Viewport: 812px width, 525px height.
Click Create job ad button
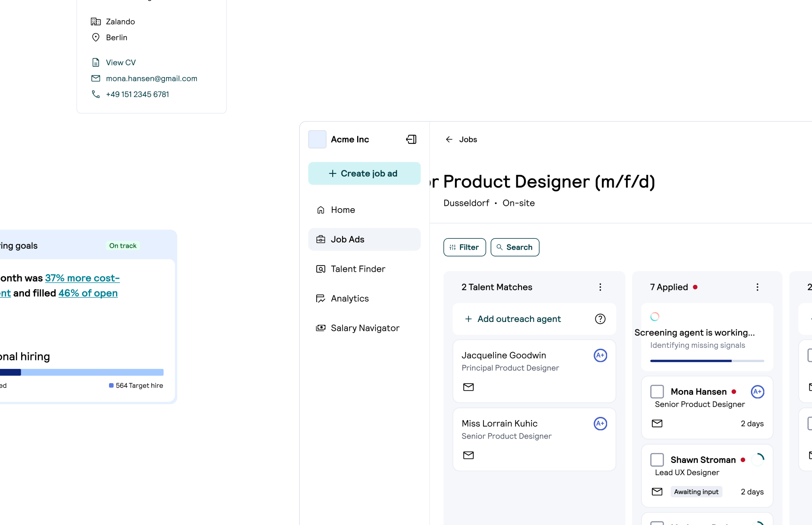364,173
